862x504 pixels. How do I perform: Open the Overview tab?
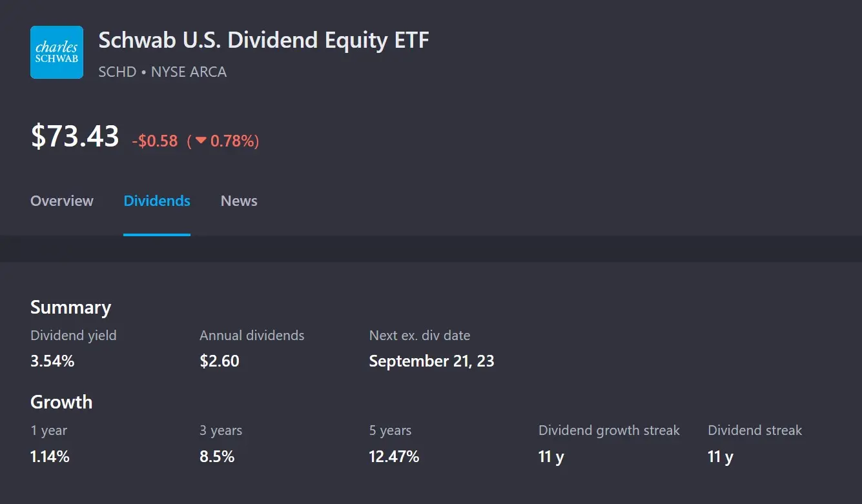(x=62, y=201)
